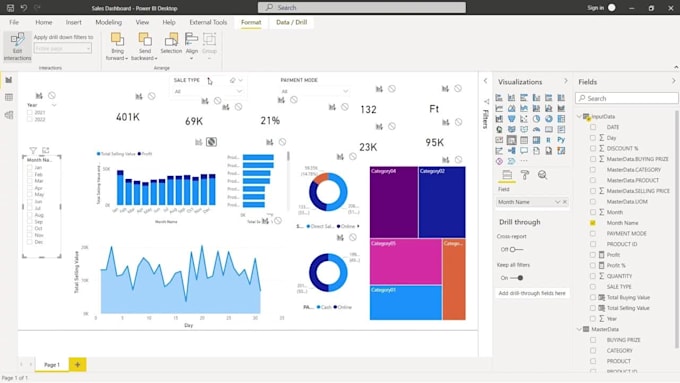Add a new page with plus button
The image size is (680, 383).
[x=78, y=365]
